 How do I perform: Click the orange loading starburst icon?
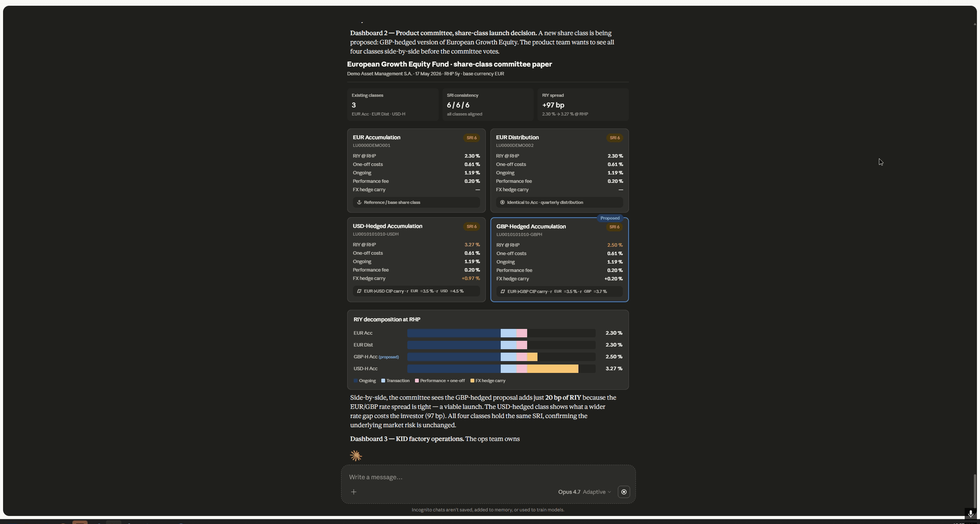[x=356, y=456]
